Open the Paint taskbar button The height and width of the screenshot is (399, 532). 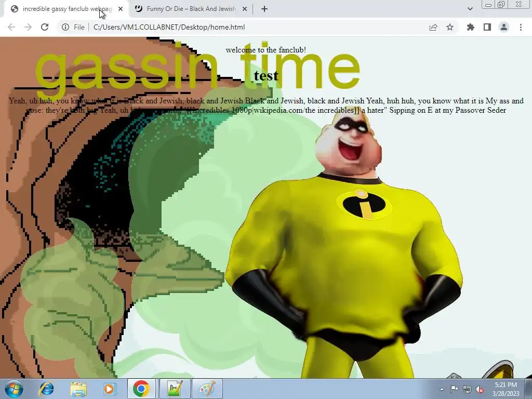click(207, 389)
